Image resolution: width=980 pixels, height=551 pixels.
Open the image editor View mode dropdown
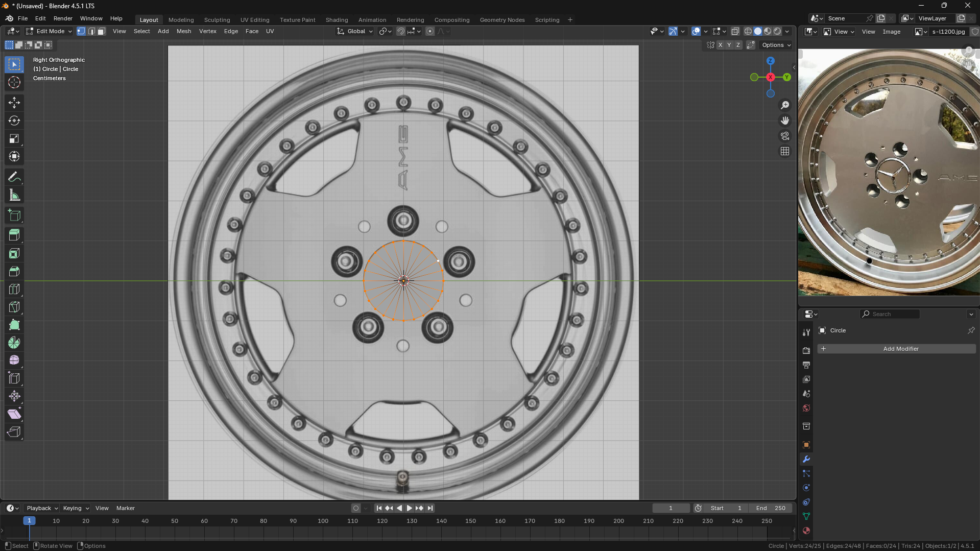[x=839, y=32]
